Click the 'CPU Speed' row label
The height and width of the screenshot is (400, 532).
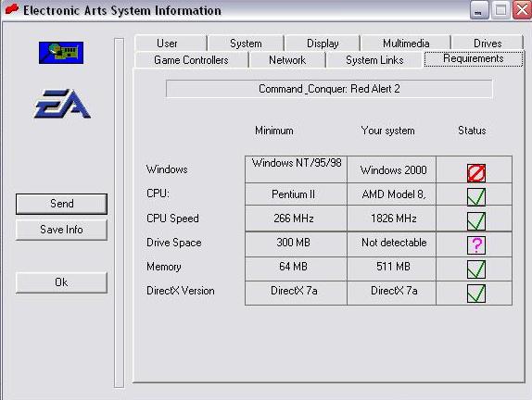click(172, 219)
